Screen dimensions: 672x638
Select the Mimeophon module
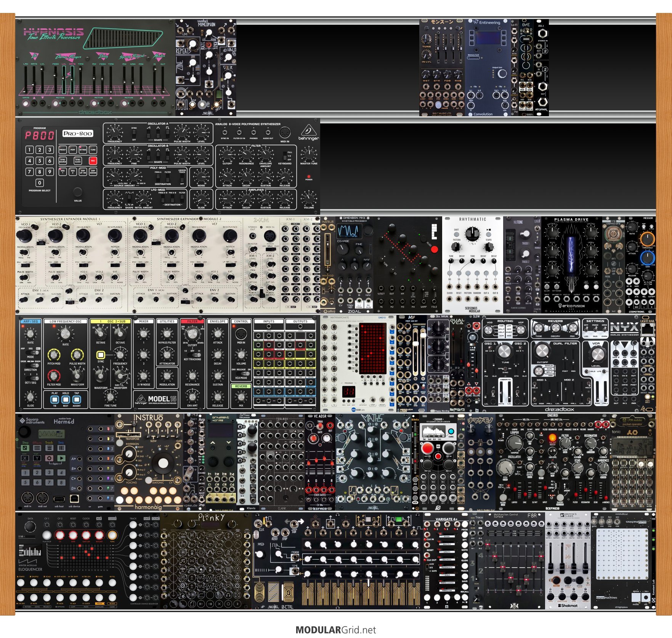[x=206, y=68]
